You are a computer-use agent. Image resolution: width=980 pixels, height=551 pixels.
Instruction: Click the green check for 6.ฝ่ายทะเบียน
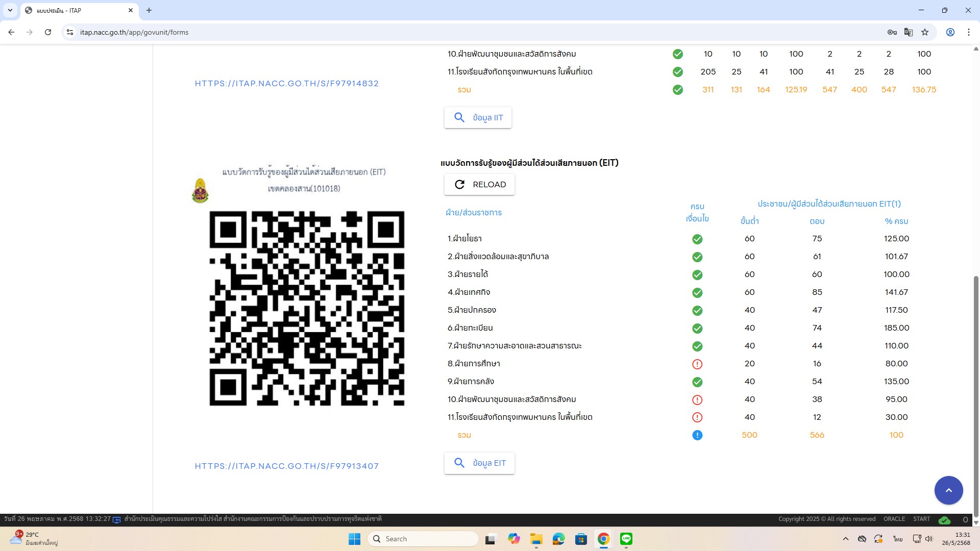pyautogui.click(x=697, y=329)
